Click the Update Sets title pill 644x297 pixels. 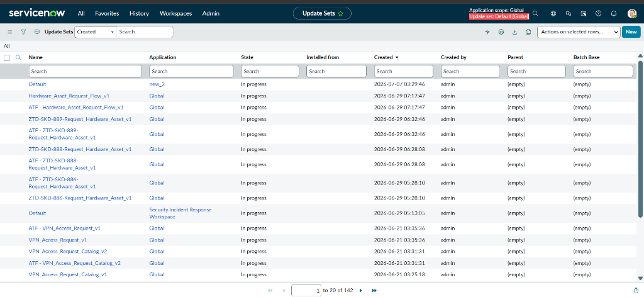pos(322,14)
